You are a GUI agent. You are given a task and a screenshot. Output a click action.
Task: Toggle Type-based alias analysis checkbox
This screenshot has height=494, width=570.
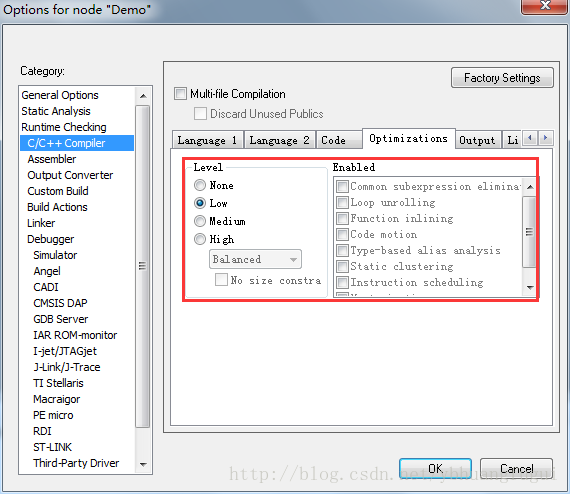click(342, 250)
